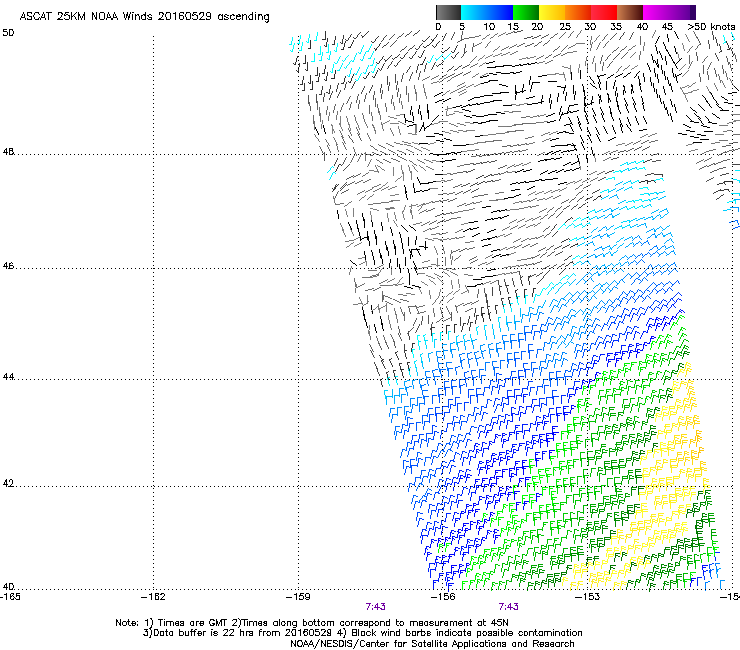Click the longitude label '-159'
This screenshot has height=650, width=740.
tap(298, 597)
